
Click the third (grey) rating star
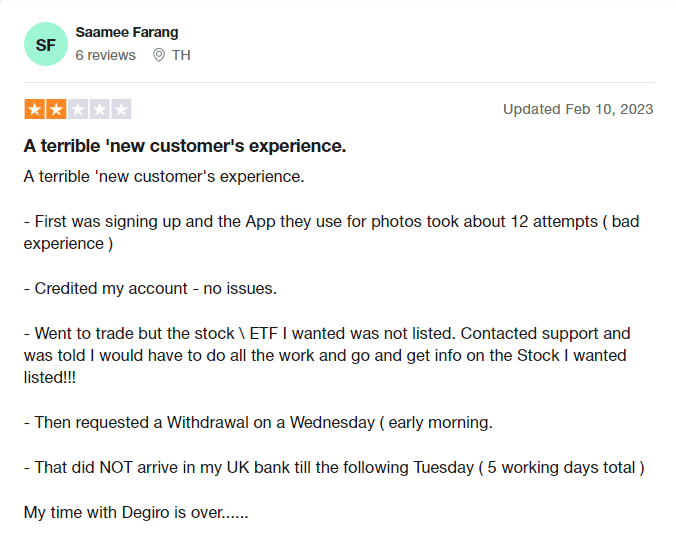point(78,109)
